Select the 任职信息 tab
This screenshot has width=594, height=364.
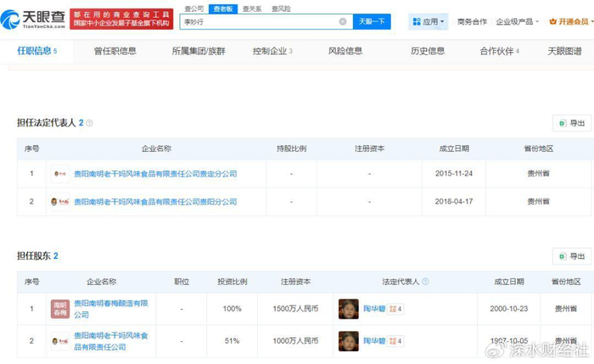pos(36,51)
